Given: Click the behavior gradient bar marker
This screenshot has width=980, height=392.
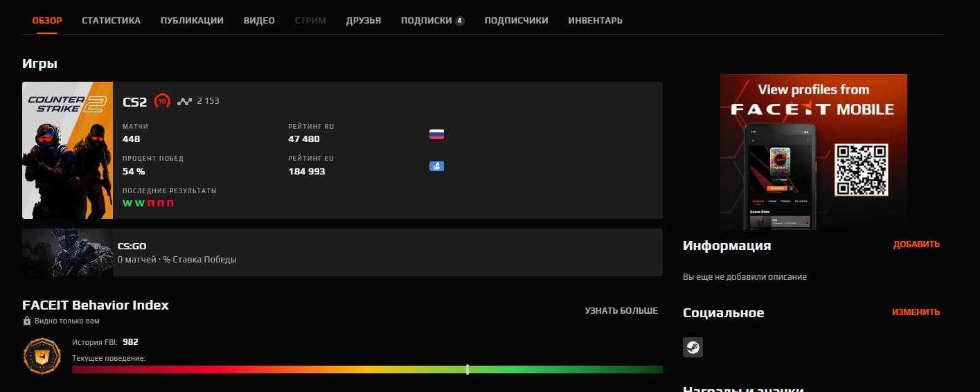Looking at the screenshot, I should click(467, 369).
